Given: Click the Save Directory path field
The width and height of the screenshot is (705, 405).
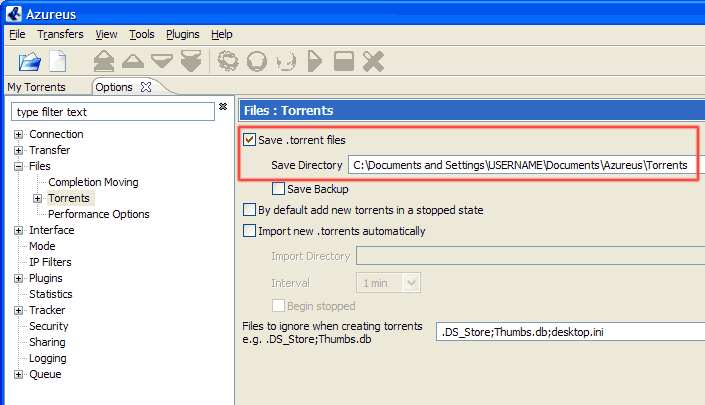Looking at the screenshot, I should [x=526, y=165].
